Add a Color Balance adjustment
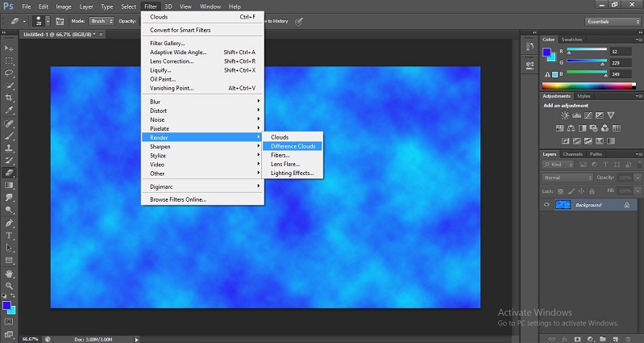 coord(571,128)
